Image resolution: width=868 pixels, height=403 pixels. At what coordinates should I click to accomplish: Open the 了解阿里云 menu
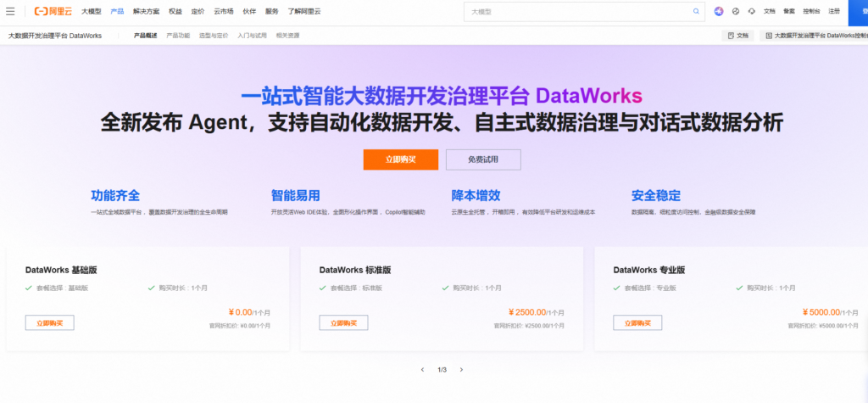coord(304,11)
